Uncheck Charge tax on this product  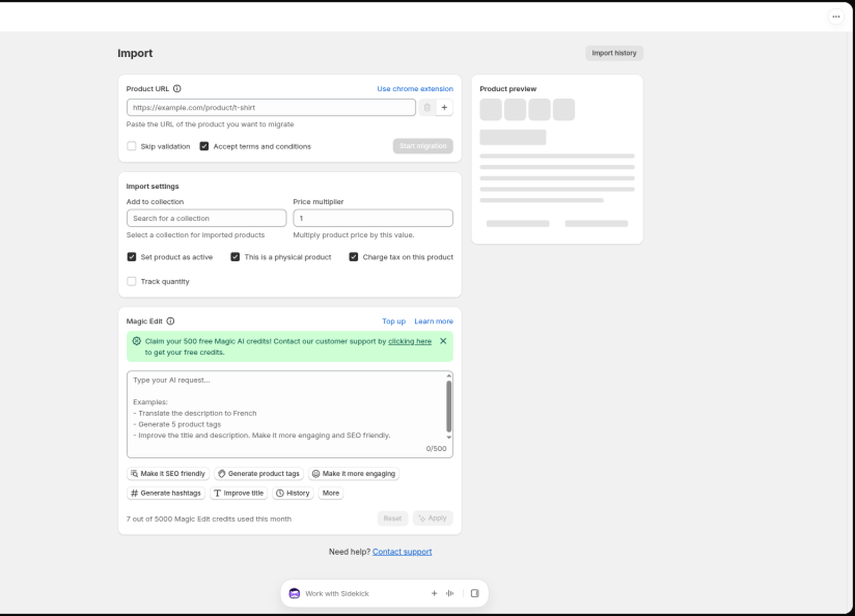tap(354, 257)
